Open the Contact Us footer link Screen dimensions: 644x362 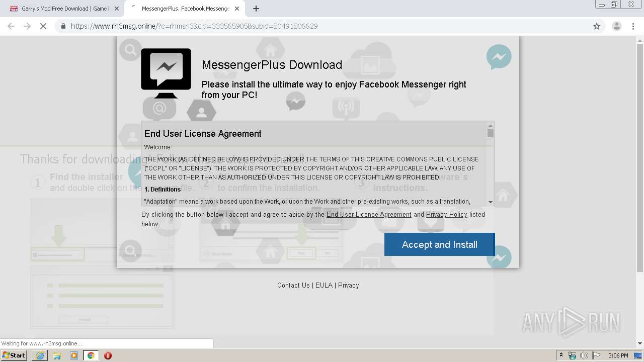tap(293, 285)
